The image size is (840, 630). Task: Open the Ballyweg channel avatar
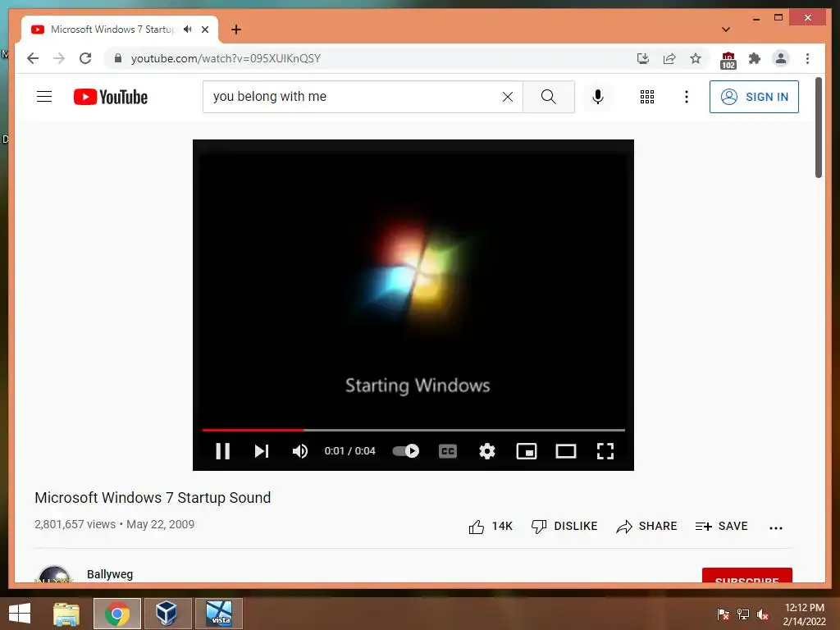tap(54, 574)
